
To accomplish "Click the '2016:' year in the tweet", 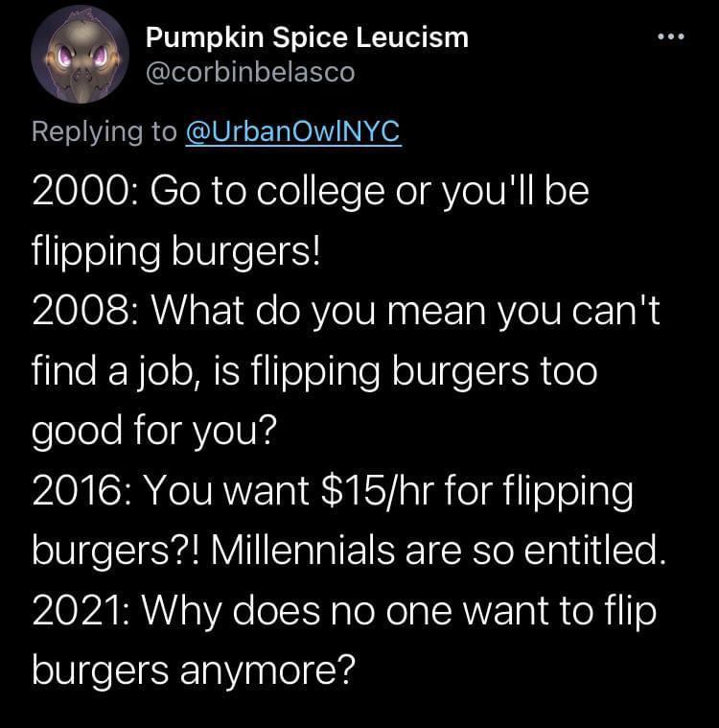I will pyautogui.click(x=82, y=491).
